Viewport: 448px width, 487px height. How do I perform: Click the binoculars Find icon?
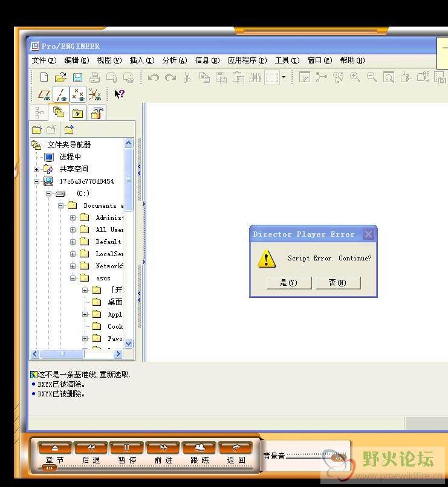pos(255,77)
